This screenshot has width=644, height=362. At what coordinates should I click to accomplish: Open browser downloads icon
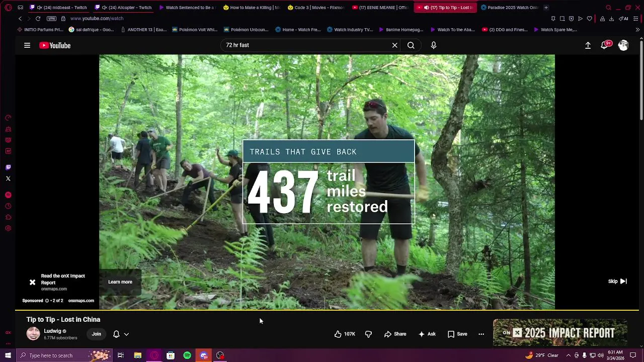[x=611, y=19]
